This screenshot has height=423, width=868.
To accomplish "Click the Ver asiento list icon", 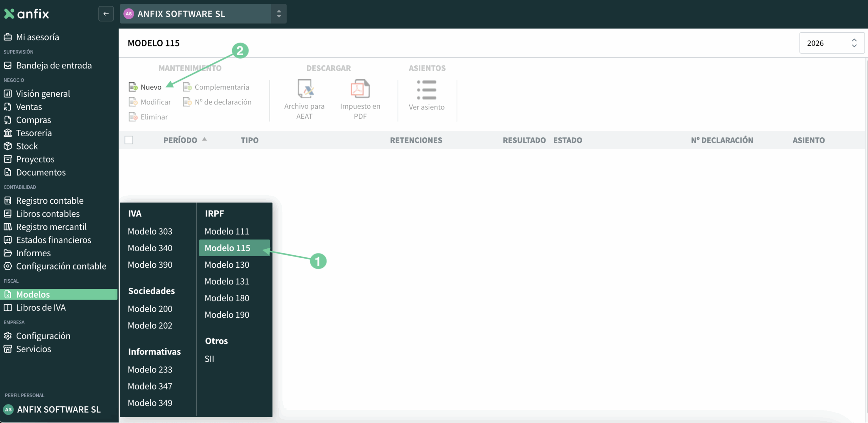I will click(x=427, y=90).
